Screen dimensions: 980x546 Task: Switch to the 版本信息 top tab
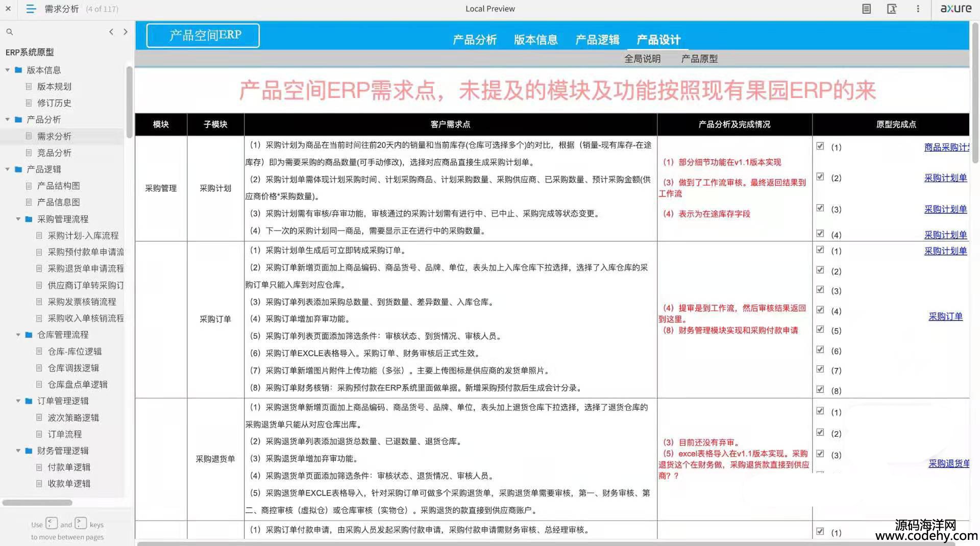[x=536, y=40]
